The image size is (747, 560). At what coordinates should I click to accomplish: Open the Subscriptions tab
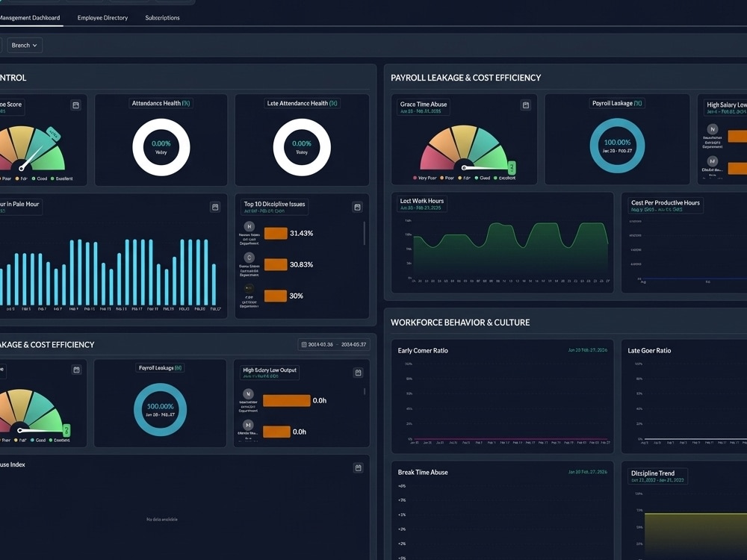coord(162,18)
